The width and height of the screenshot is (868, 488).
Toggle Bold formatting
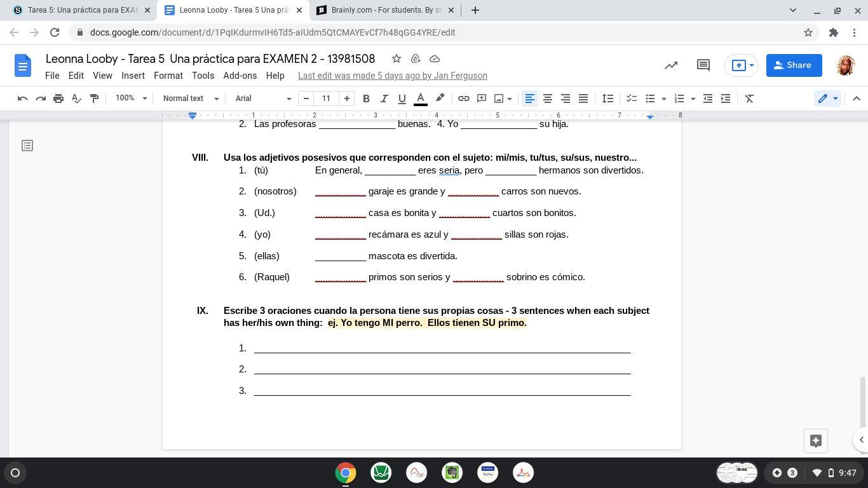pos(366,98)
